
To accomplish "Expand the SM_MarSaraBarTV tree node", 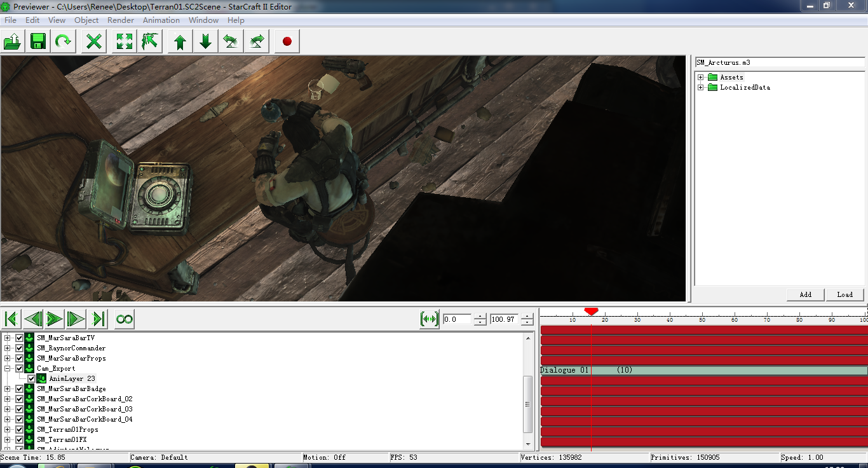I will click(x=7, y=338).
